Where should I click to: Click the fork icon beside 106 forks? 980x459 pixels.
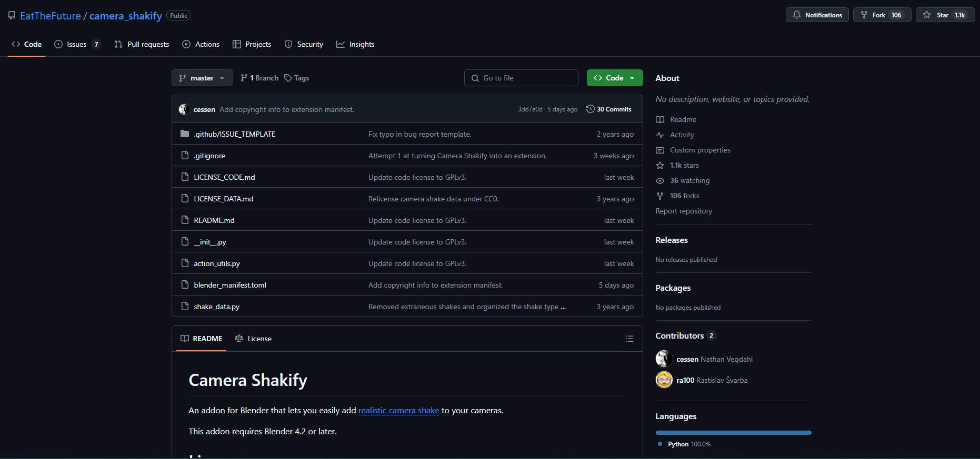click(x=660, y=196)
